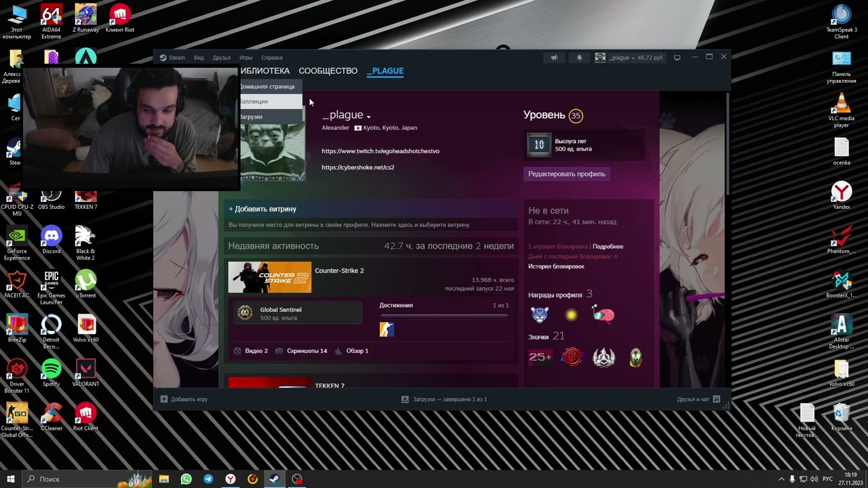The image size is (868, 488).
Task: Select the Spotify desktop icon
Action: [x=52, y=373]
